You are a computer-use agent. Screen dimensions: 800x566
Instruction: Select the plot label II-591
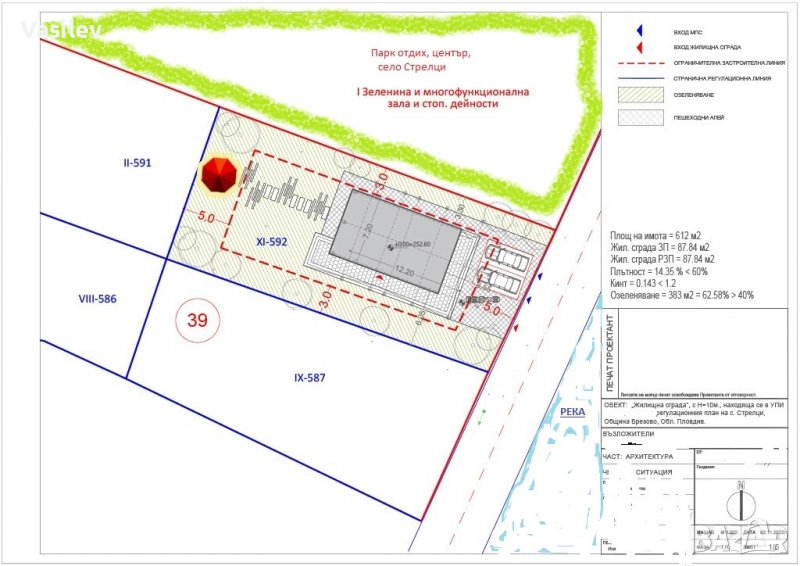[130, 162]
